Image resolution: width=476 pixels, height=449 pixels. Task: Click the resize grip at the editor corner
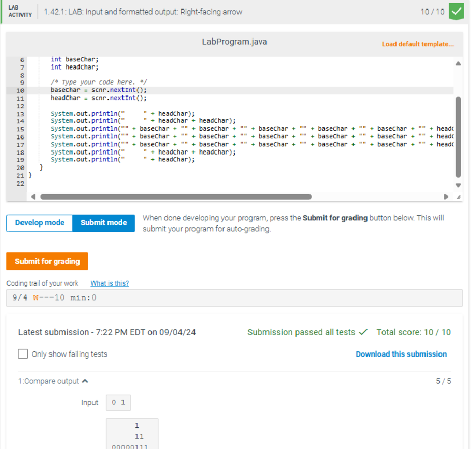pyautogui.click(x=459, y=197)
